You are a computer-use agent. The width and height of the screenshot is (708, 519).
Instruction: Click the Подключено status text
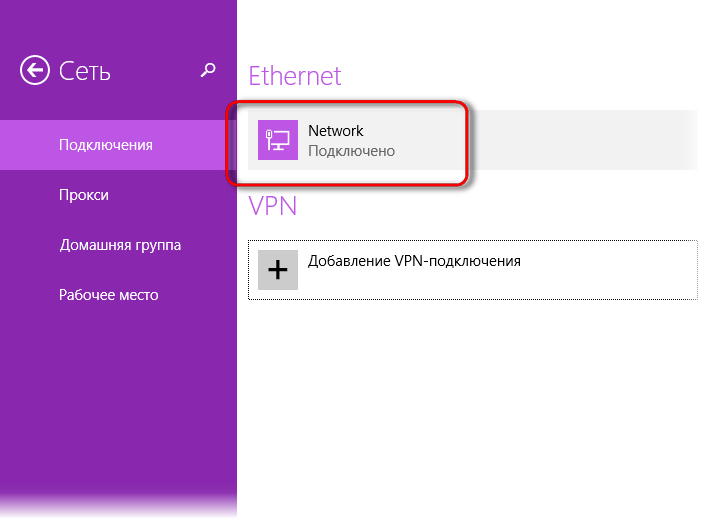coord(351,151)
